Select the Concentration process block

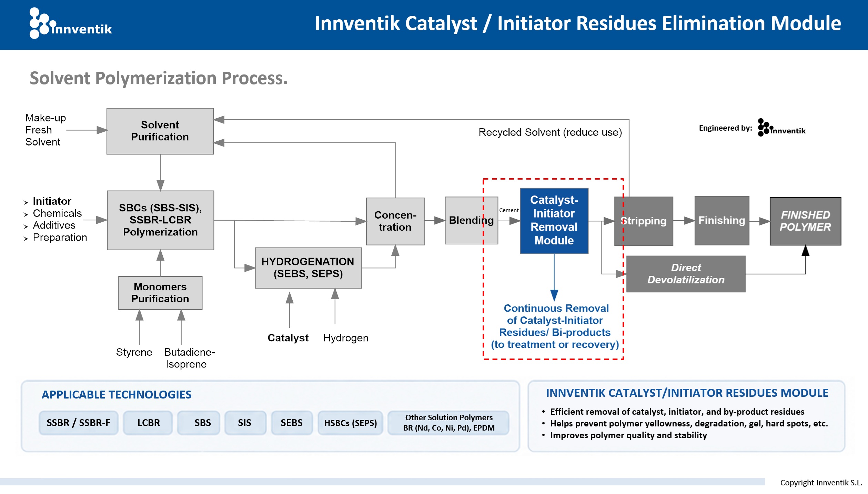pyautogui.click(x=395, y=221)
